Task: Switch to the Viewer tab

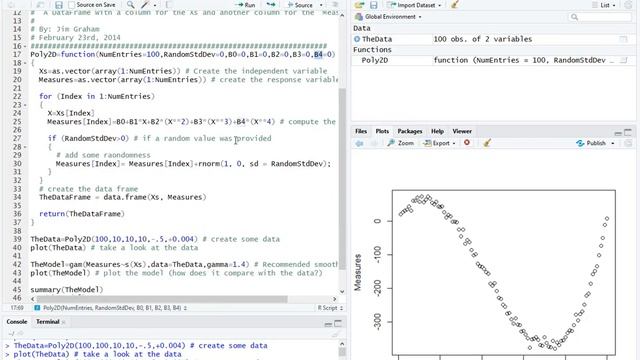Action: 462,131
